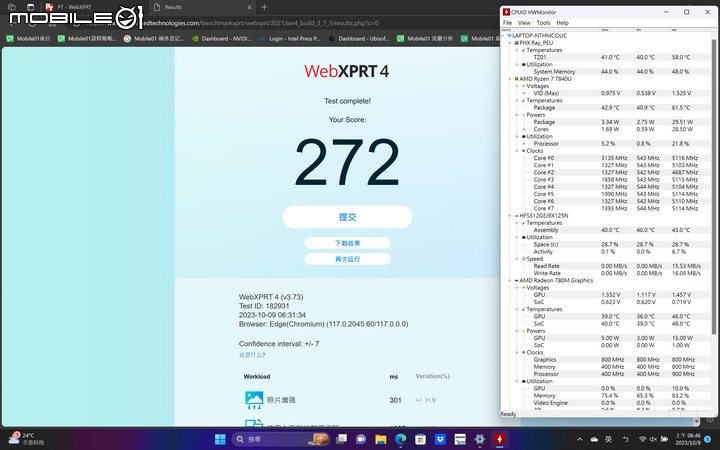Screen dimensions: 720x450
Task: Close the Results browser tab
Action: click(249, 7)
